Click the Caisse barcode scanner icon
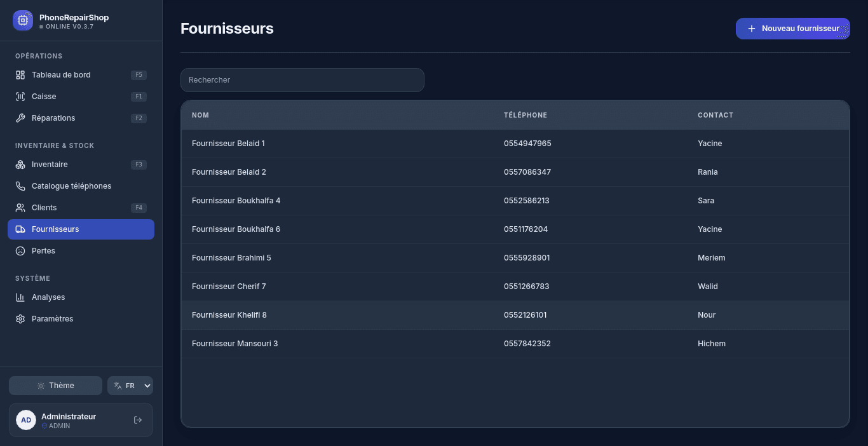This screenshot has width=868, height=446. click(x=20, y=97)
